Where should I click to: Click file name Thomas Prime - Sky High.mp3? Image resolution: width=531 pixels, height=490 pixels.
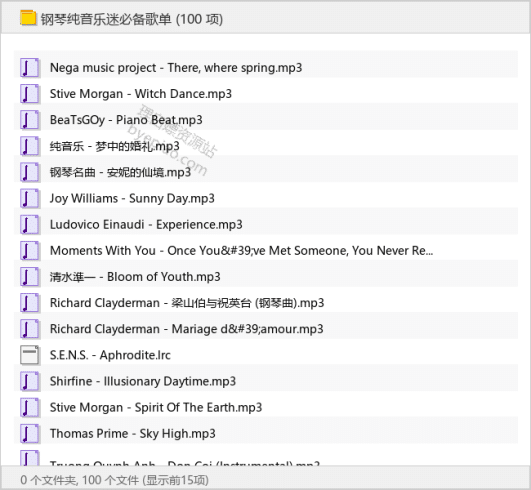(x=133, y=433)
